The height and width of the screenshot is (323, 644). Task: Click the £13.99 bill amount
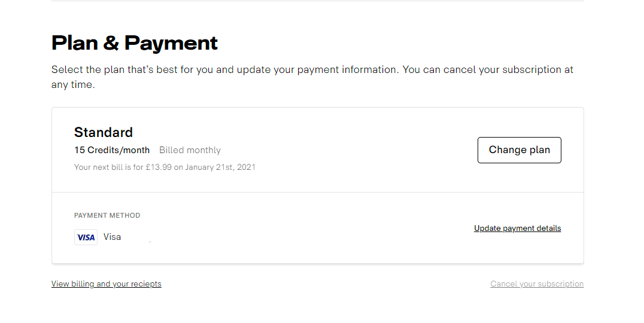158,167
